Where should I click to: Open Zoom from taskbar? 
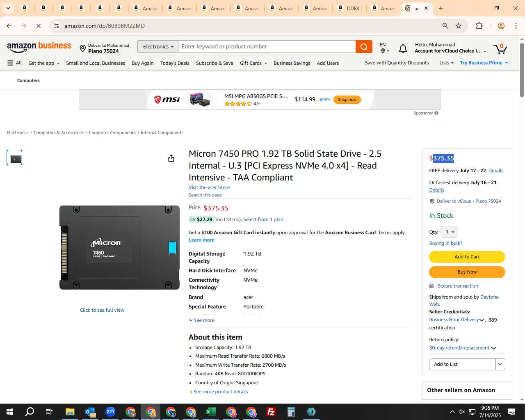[x=110, y=412]
